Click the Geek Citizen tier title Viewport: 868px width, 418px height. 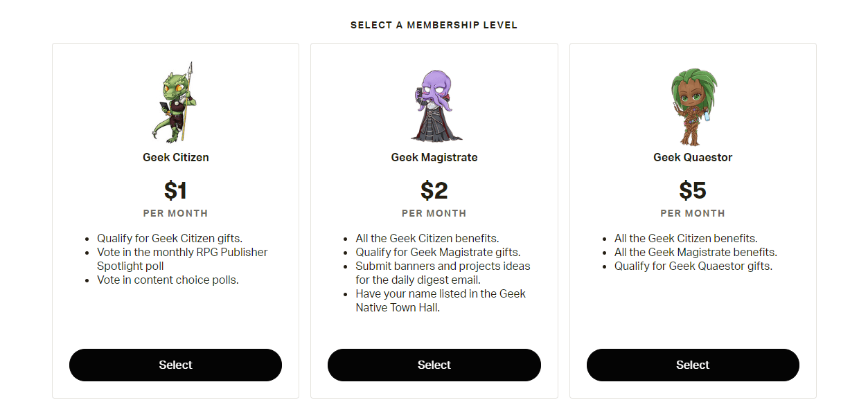tap(175, 157)
